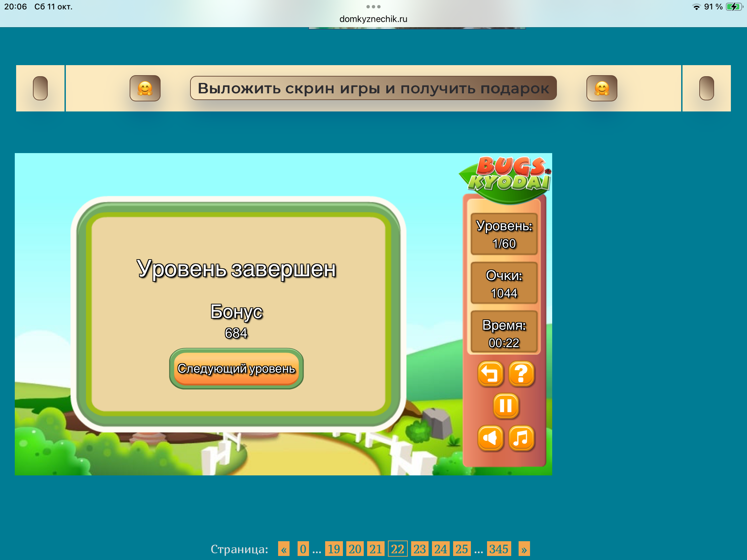The height and width of the screenshot is (560, 747).
Task: Open the question mark help button
Action: [521, 374]
